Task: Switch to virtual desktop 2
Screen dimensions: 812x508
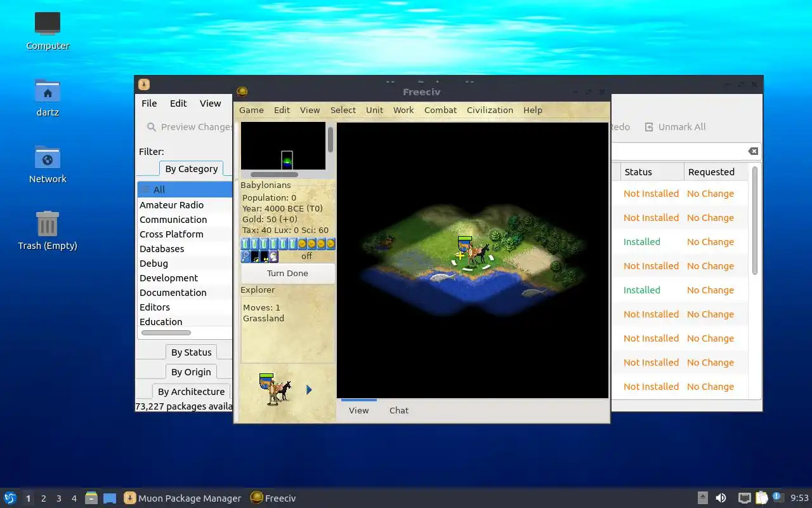Action: (43, 498)
